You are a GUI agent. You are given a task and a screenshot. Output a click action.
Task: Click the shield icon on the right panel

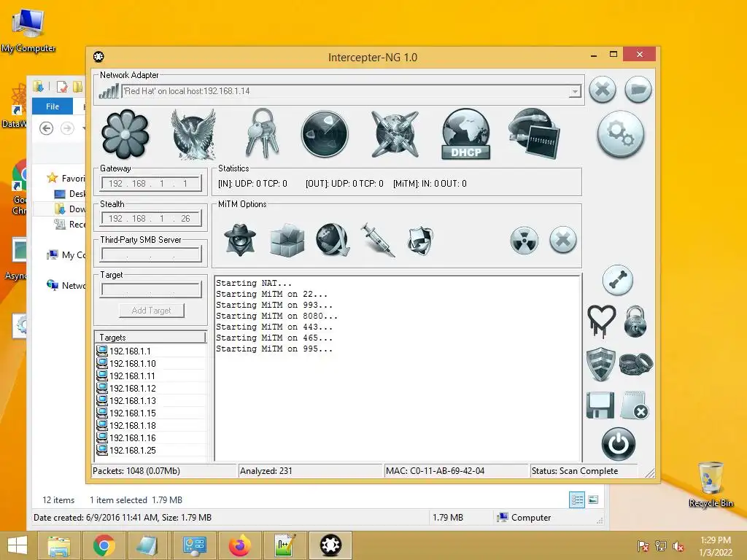(x=601, y=364)
